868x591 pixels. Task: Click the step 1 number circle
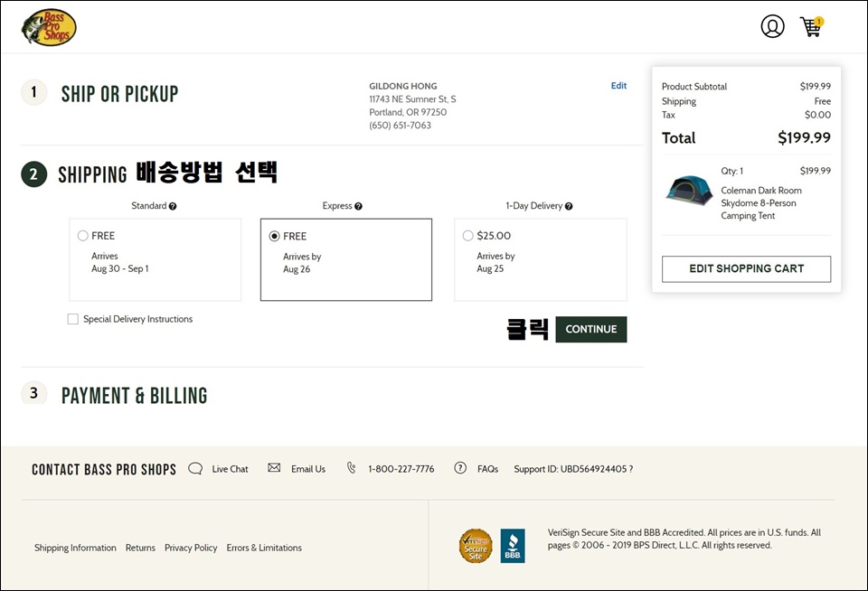(x=33, y=92)
